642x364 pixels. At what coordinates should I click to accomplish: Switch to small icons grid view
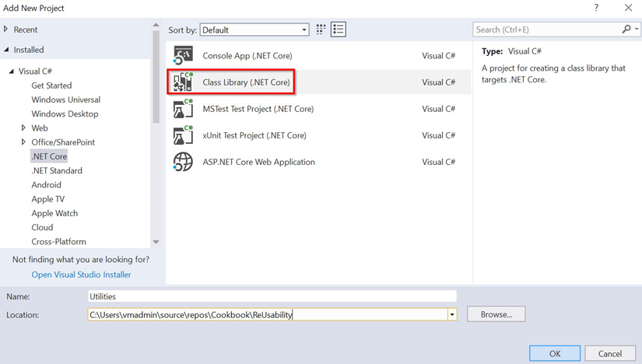pos(321,30)
